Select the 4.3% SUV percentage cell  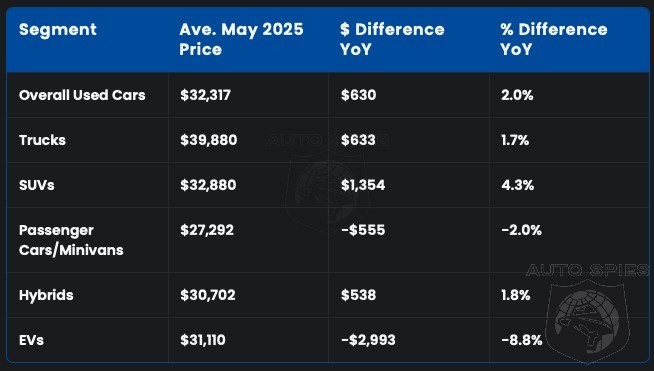518,185
